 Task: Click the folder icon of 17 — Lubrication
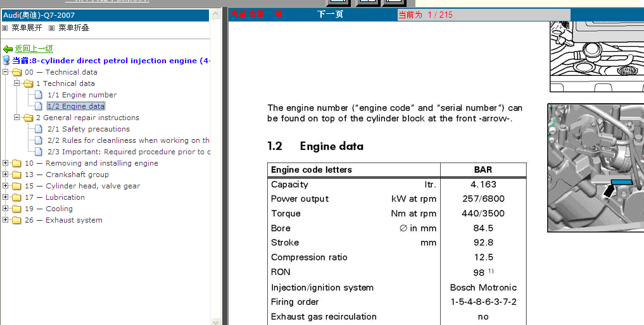pos(17,197)
